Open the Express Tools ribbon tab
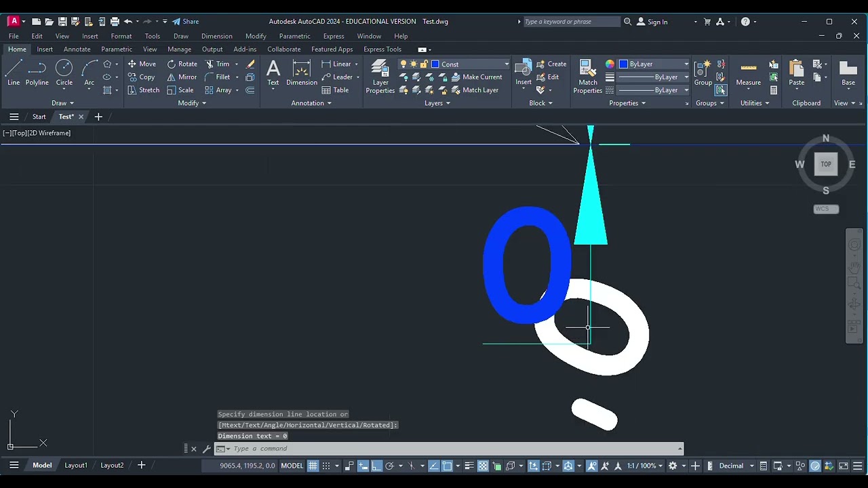The width and height of the screenshot is (868, 488). (382, 49)
